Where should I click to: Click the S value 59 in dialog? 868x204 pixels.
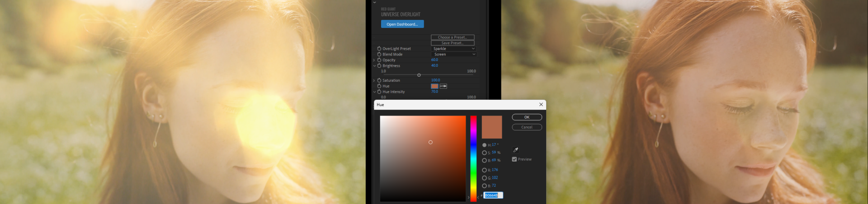tap(494, 153)
